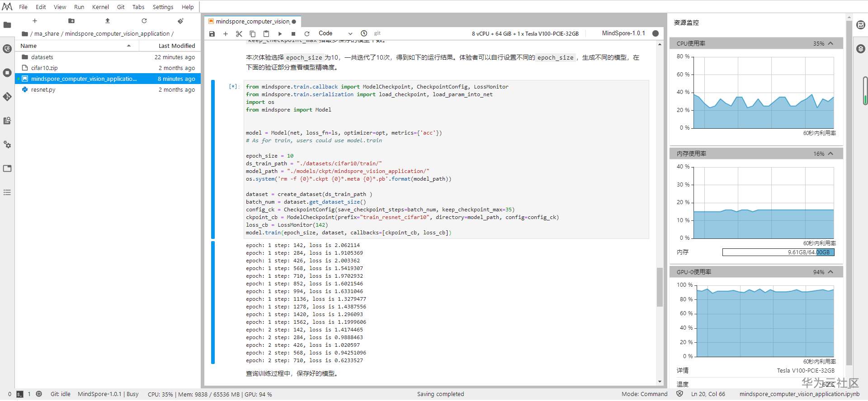This screenshot has height=401, width=868.
Task: Restart the kernel from notebook toolbar
Action: coord(307,34)
